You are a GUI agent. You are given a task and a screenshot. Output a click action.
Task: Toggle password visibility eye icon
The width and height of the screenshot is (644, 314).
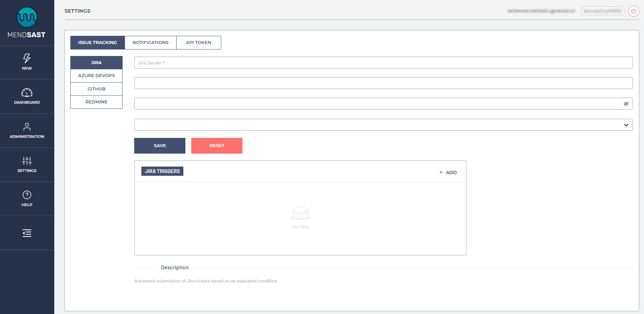(626, 104)
